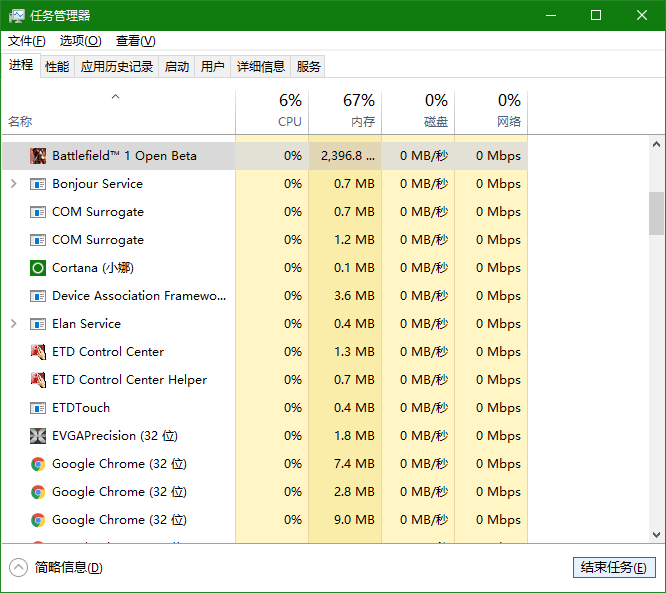The width and height of the screenshot is (666, 593).
Task: Click Chrome icon in the 9.0 MB row
Action: coord(38,520)
